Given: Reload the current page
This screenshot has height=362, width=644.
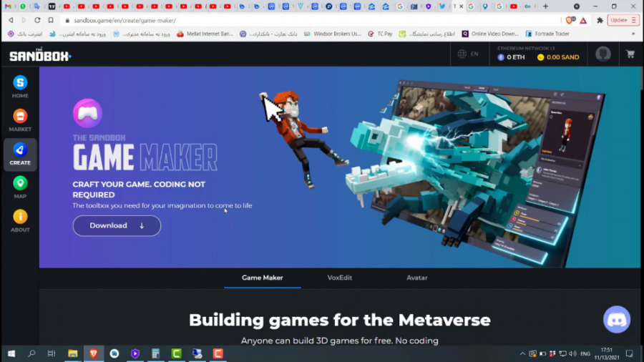Looking at the screenshot, I should click(37, 20).
